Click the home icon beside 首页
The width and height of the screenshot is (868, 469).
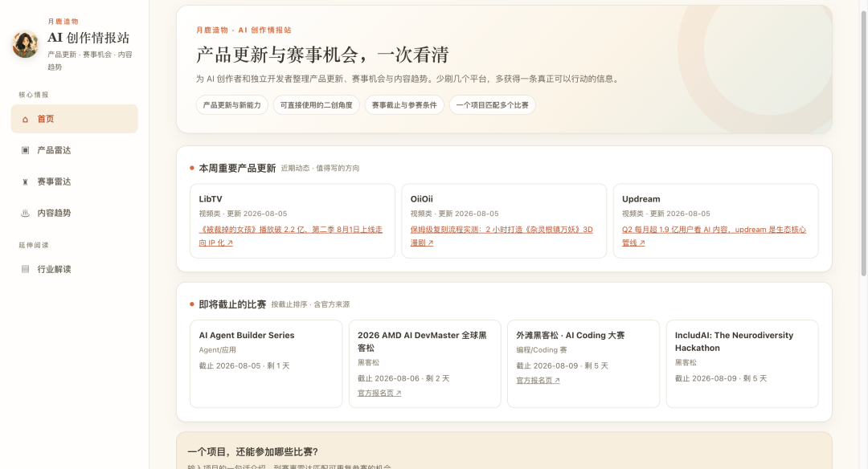coord(25,119)
